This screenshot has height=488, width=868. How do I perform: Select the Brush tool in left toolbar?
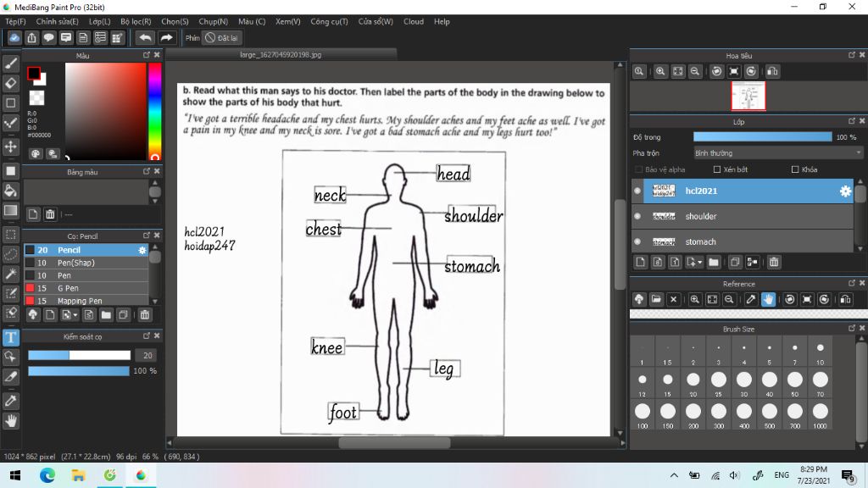click(x=10, y=64)
